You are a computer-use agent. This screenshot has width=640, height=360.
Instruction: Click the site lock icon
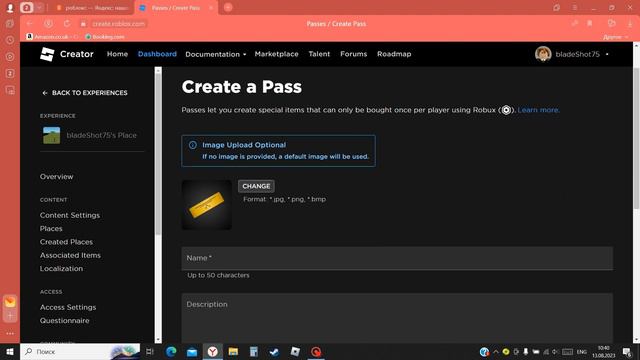click(83, 24)
